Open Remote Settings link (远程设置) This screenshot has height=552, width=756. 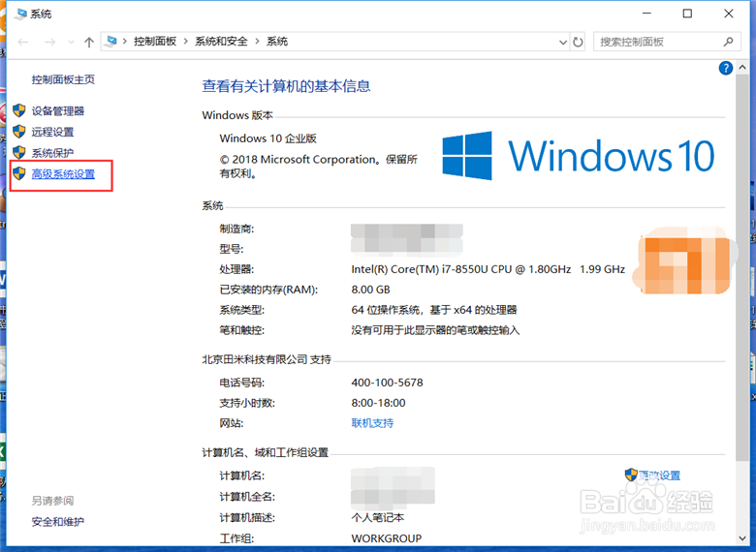(x=52, y=132)
